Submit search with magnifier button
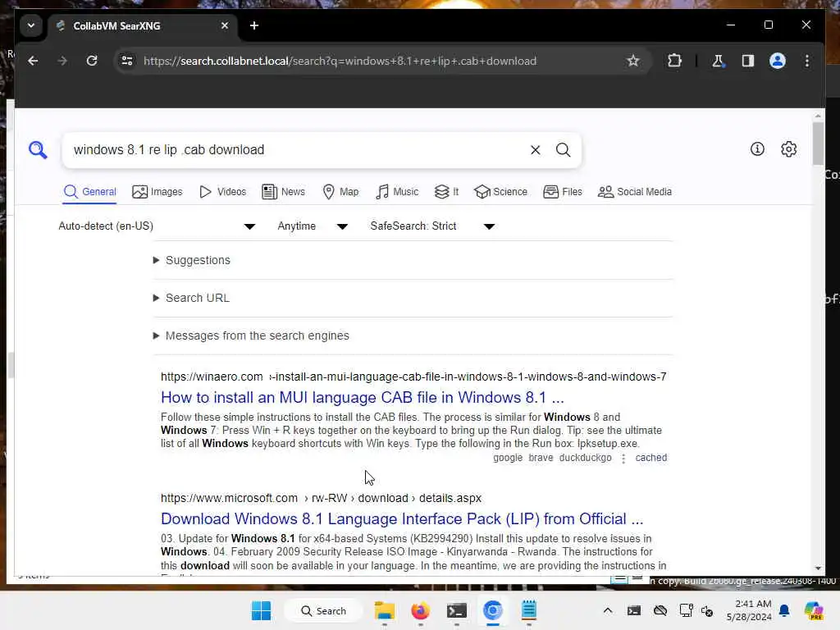The width and height of the screenshot is (840, 630). (563, 150)
